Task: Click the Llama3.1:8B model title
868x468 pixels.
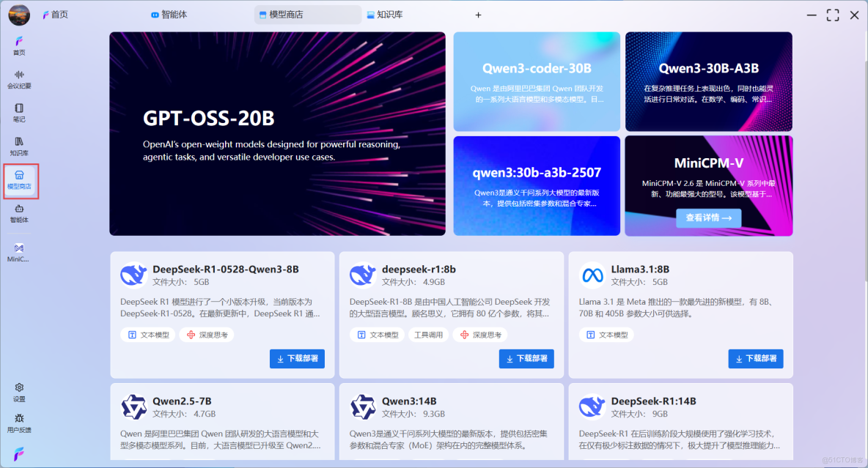Action: click(640, 270)
